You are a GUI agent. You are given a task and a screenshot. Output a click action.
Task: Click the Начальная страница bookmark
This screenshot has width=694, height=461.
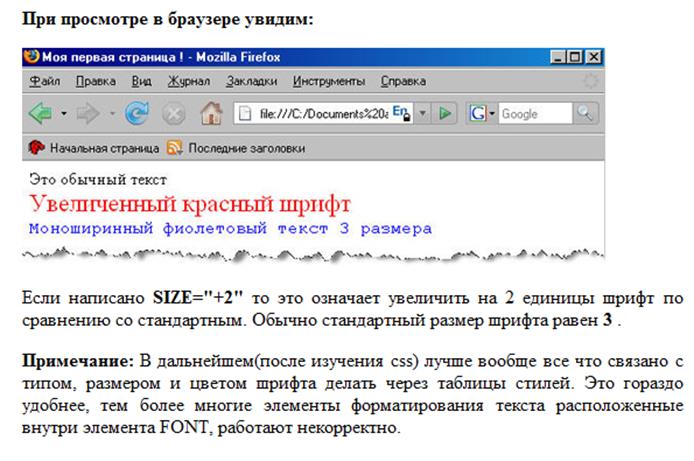pyautogui.click(x=94, y=148)
